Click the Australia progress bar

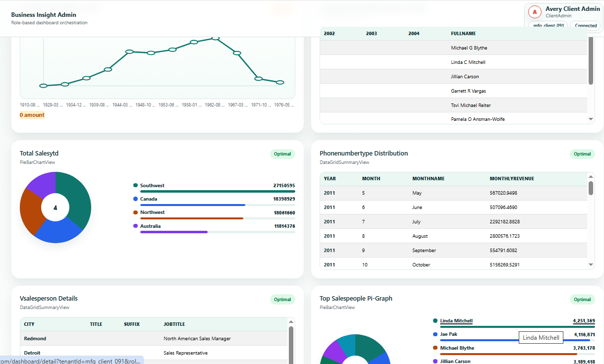coord(218,232)
